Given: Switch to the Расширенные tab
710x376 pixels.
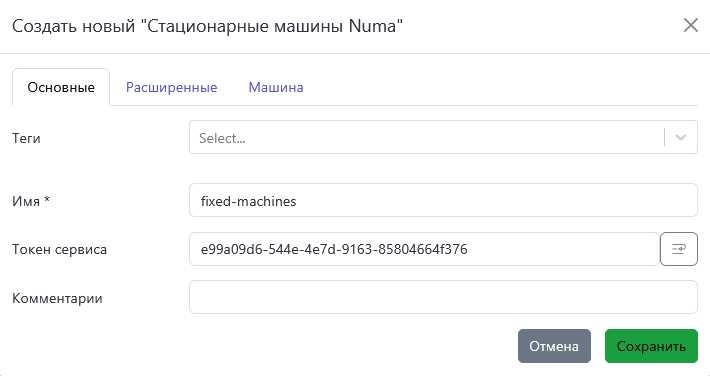Looking at the screenshot, I should click(172, 87).
